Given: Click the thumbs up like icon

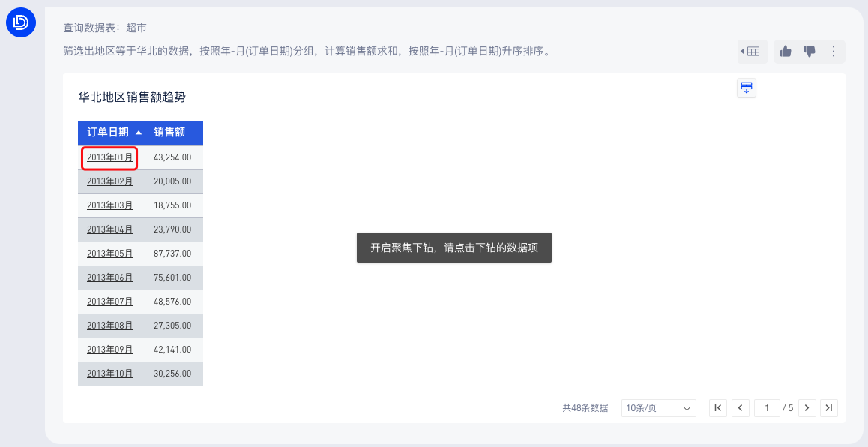Looking at the screenshot, I should click(786, 52).
